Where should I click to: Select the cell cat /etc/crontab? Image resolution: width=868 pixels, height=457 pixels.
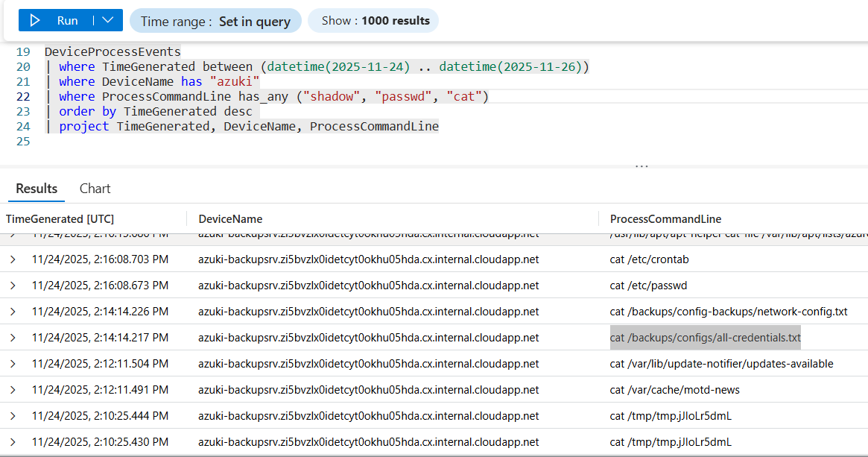coord(650,259)
